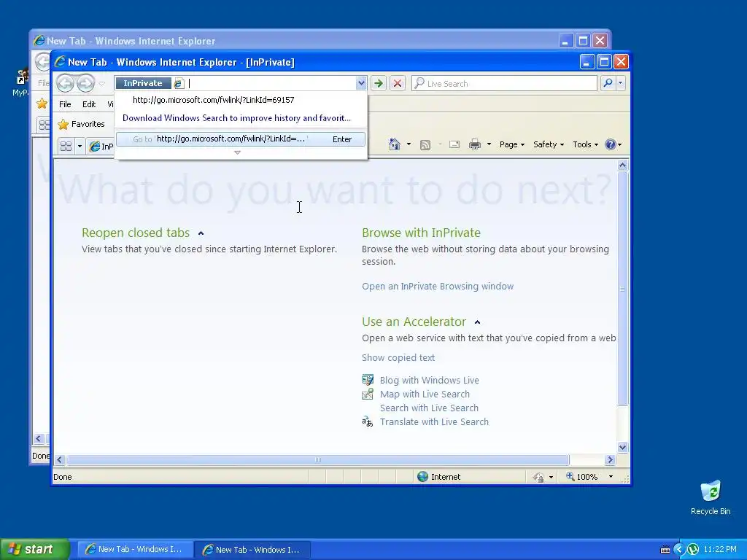Open recent pages dropdown next to Forward button

[x=101, y=83]
